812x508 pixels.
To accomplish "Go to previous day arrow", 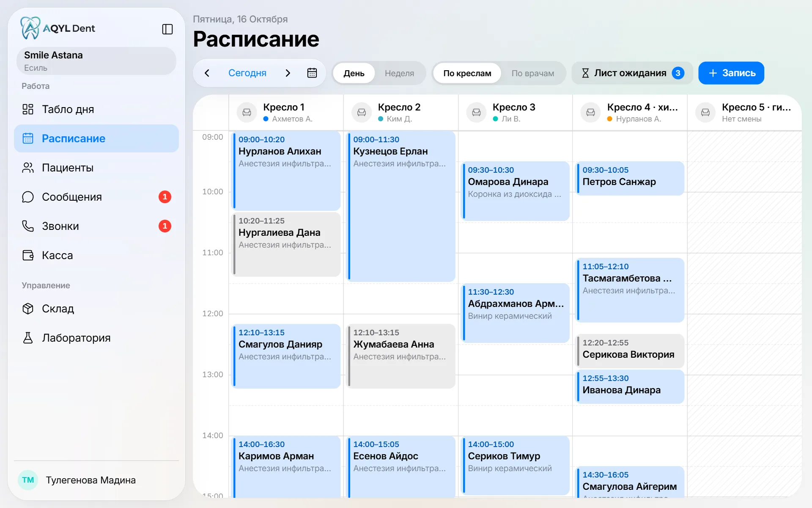I will pyautogui.click(x=207, y=73).
